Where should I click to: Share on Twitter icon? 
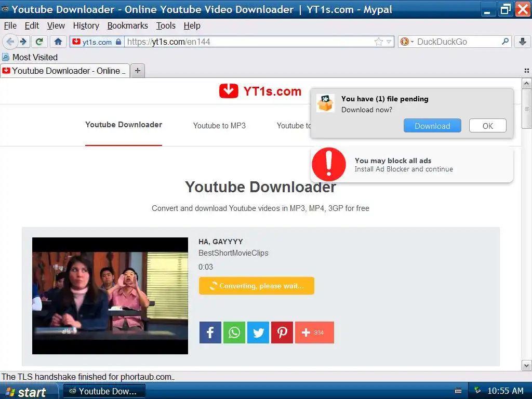(258, 332)
